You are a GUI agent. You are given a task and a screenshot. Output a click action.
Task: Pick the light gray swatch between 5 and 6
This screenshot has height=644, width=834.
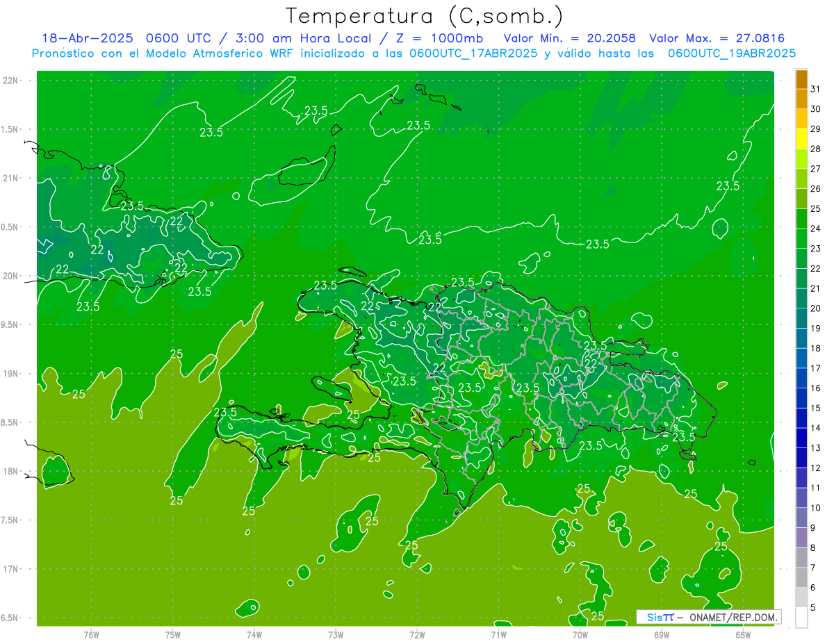coord(801,597)
